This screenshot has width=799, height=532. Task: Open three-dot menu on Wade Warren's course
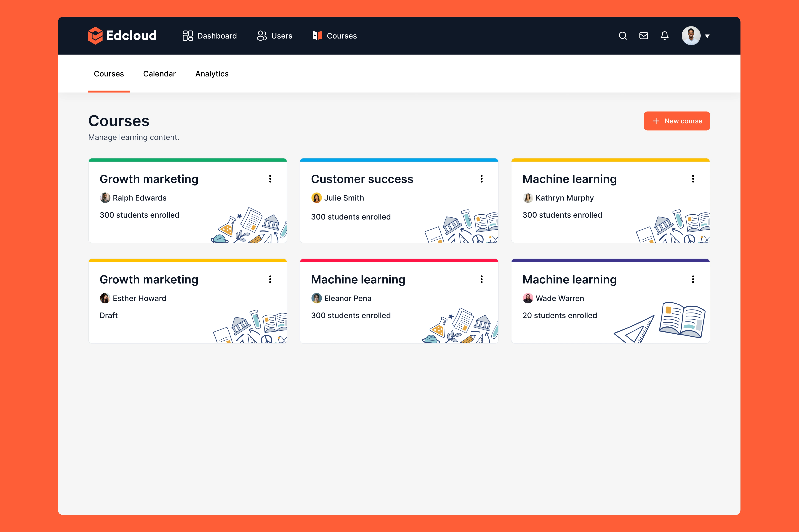pos(693,279)
